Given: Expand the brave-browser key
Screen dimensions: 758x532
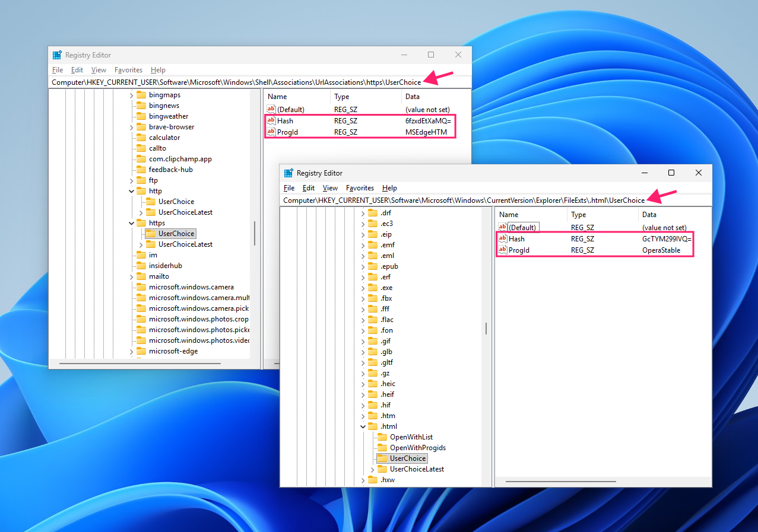Looking at the screenshot, I should [x=131, y=127].
